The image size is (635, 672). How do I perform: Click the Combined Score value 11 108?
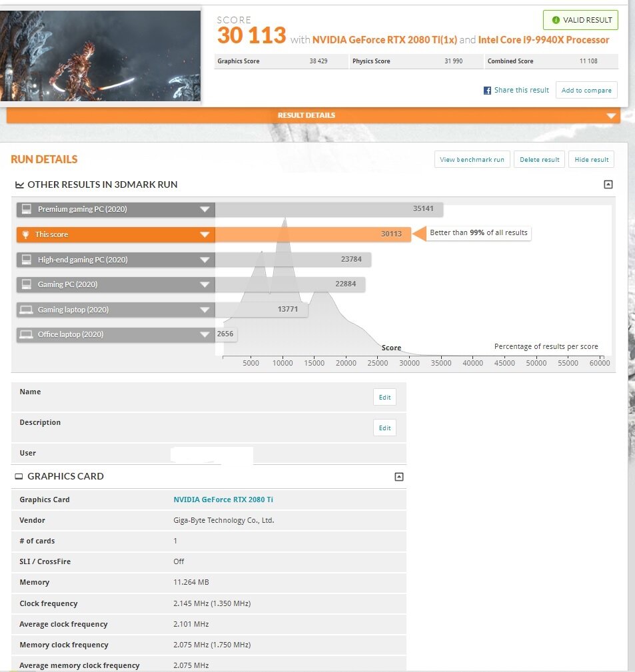pos(588,61)
